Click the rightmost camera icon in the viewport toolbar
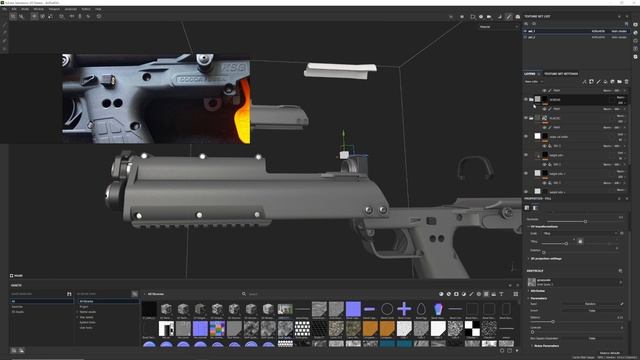The image size is (640, 360). point(518,17)
